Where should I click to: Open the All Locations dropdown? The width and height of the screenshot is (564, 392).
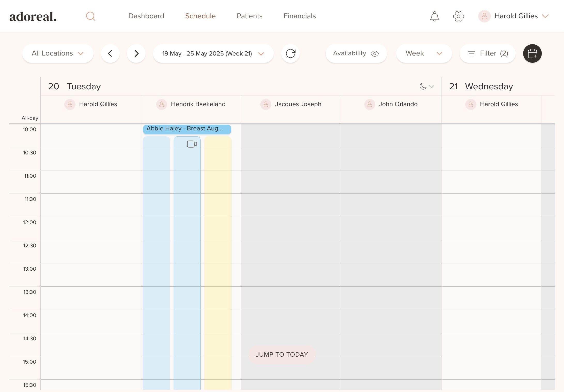pyautogui.click(x=58, y=53)
